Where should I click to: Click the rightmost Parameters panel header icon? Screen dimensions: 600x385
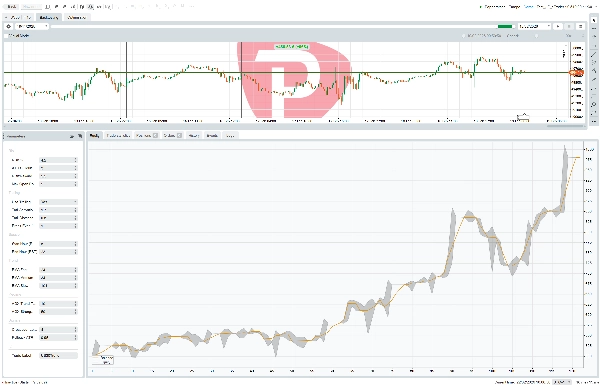pos(80,136)
